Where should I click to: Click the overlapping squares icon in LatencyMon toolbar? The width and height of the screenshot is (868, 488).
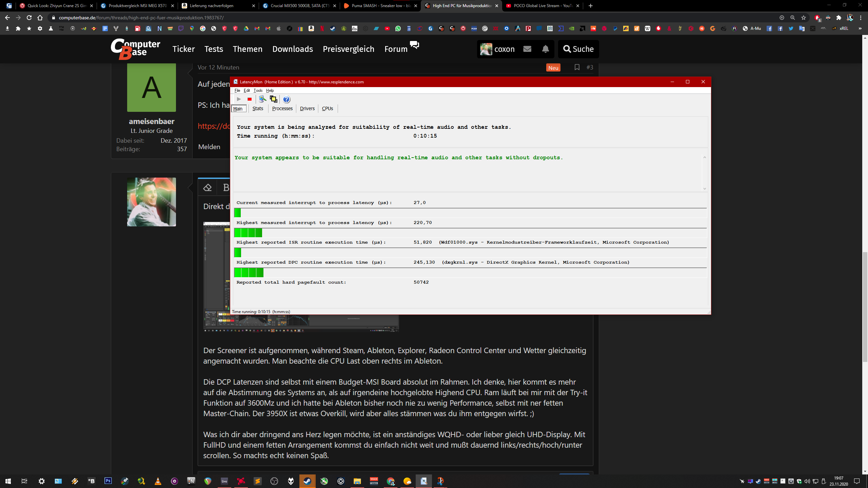point(273,99)
